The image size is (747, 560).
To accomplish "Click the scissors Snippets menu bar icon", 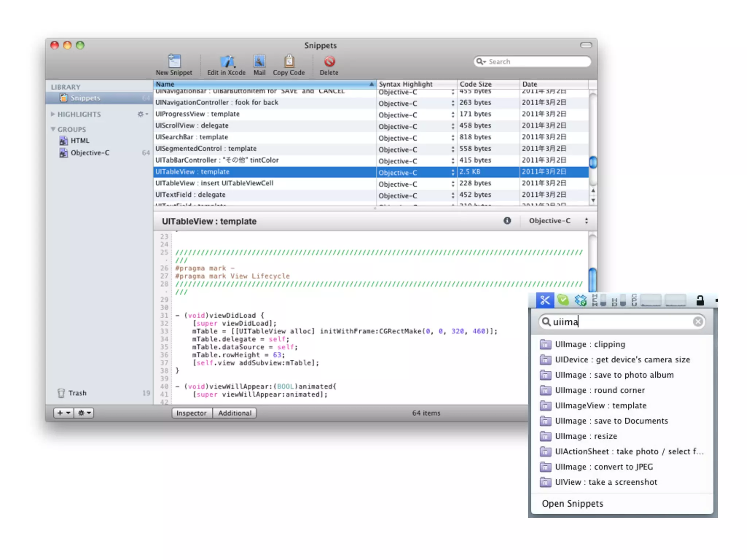I will [545, 300].
